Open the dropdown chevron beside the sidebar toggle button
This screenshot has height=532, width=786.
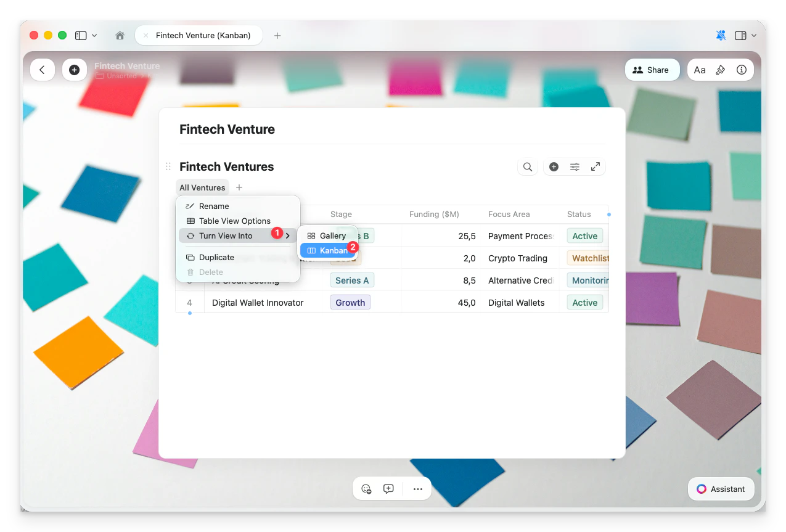point(753,35)
